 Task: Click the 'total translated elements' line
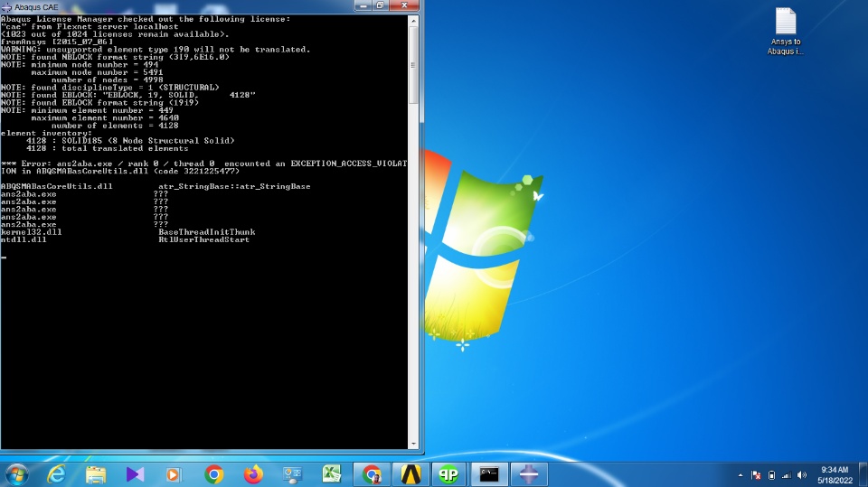[x=107, y=148]
